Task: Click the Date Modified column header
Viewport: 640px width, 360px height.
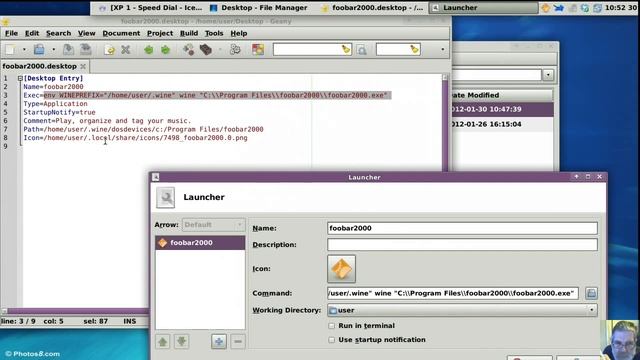Action: [x=502, y=95]
